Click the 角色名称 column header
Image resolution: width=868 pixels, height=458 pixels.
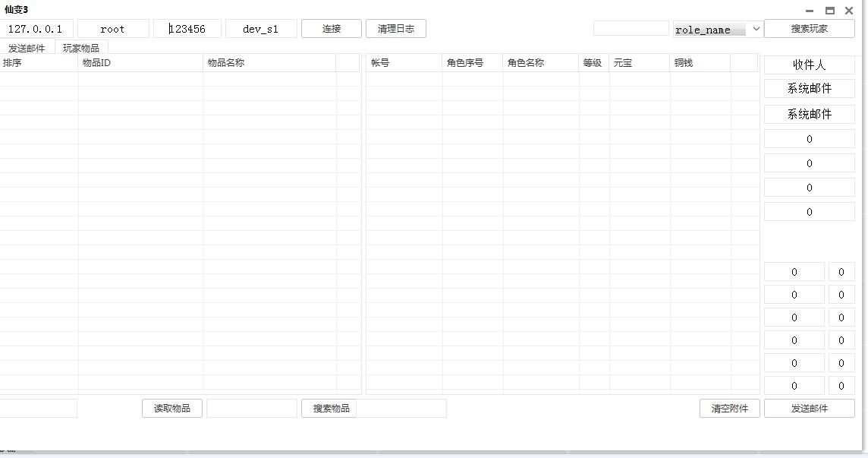click(540, 63)
